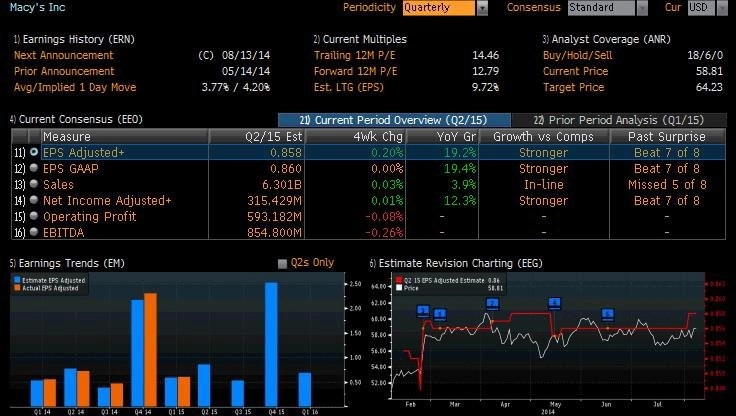This screenshot has height=416, width=736.
Task: Click the white Price legend swatch
Action: pos(399,288)
